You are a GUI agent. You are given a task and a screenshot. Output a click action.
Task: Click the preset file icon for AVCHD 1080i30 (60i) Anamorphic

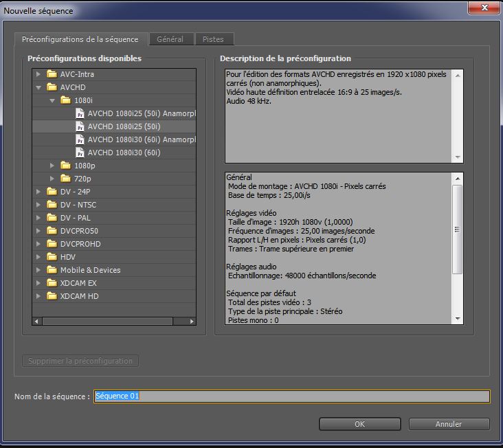pos(80,139)
